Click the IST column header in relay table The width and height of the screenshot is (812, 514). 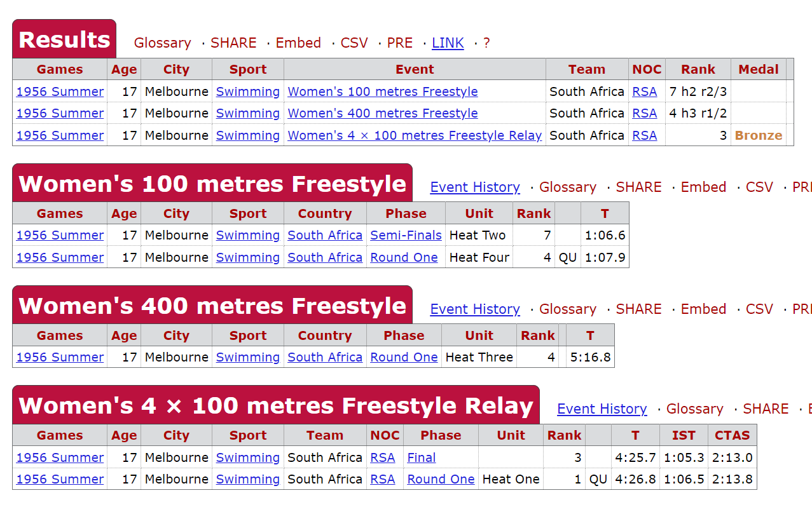pos(684,435)
